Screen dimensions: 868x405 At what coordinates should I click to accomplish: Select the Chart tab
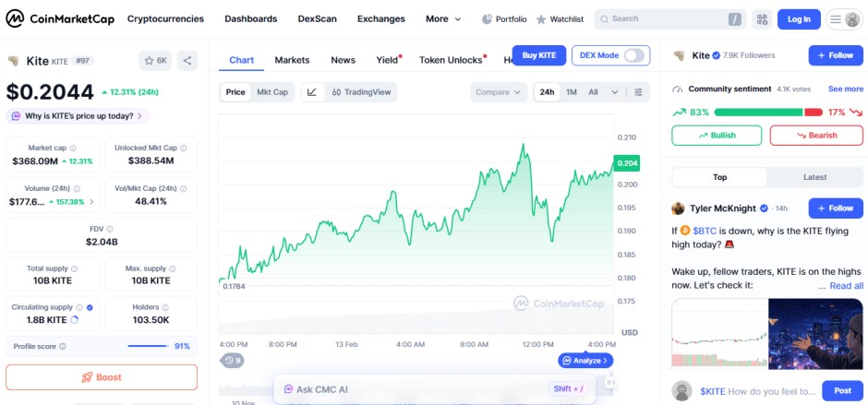click(241, 60)
